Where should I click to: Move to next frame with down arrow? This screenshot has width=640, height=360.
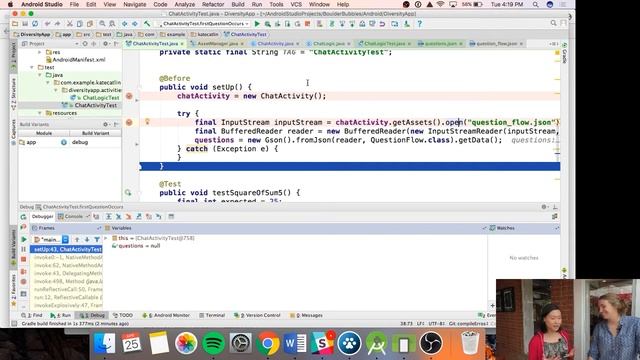(87, 240)
